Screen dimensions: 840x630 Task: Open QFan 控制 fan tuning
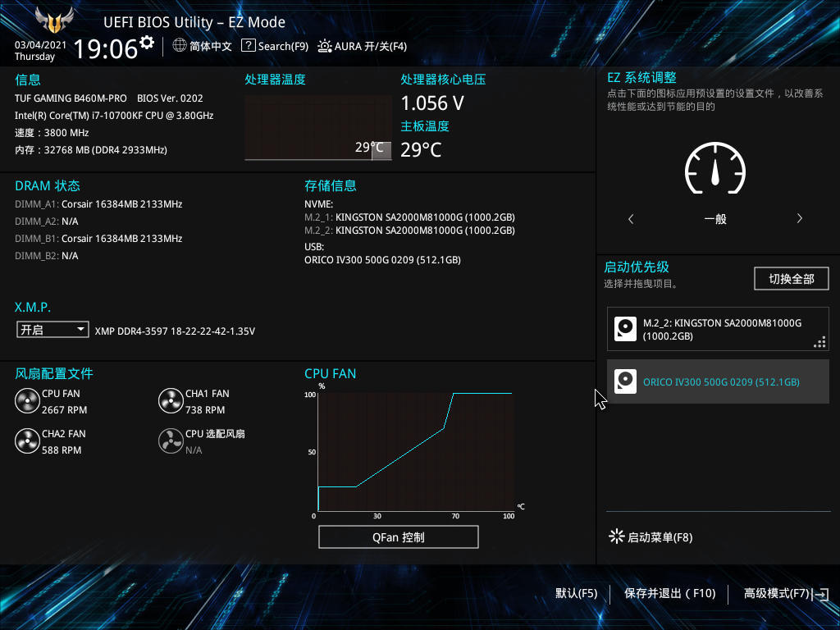point(399,536)
